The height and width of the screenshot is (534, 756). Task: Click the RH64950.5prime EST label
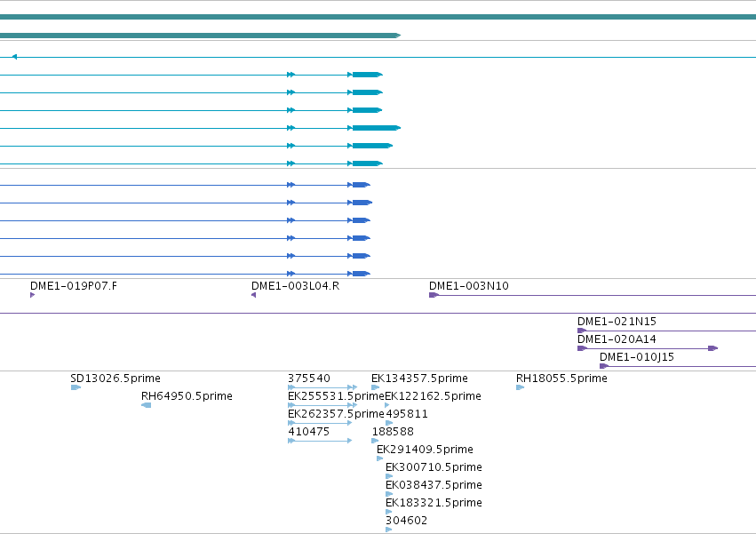(187, 396)
